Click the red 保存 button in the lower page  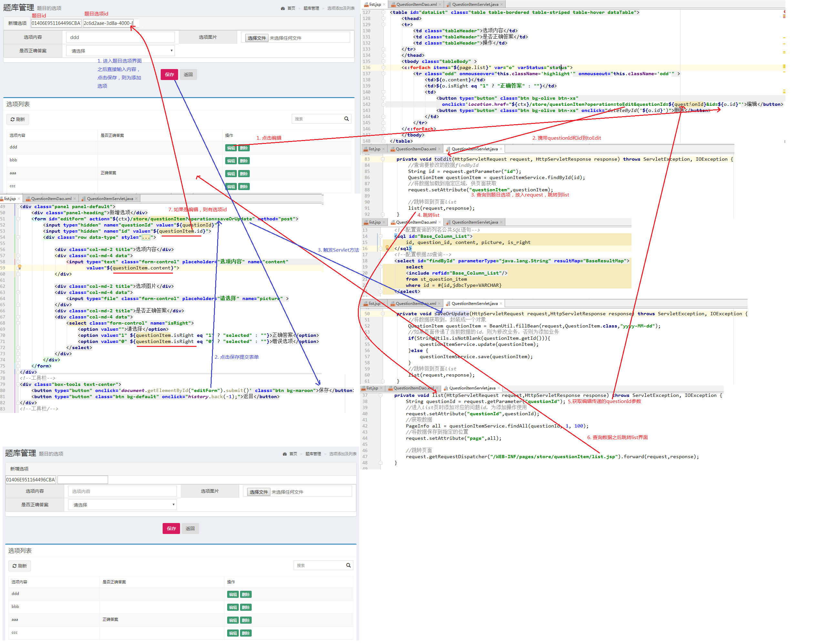(171, 528)
